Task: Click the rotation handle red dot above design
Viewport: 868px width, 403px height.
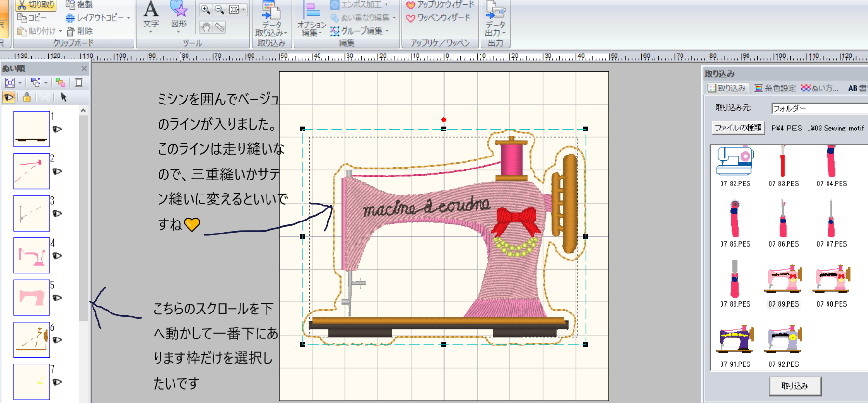Action: click(444, 120)
